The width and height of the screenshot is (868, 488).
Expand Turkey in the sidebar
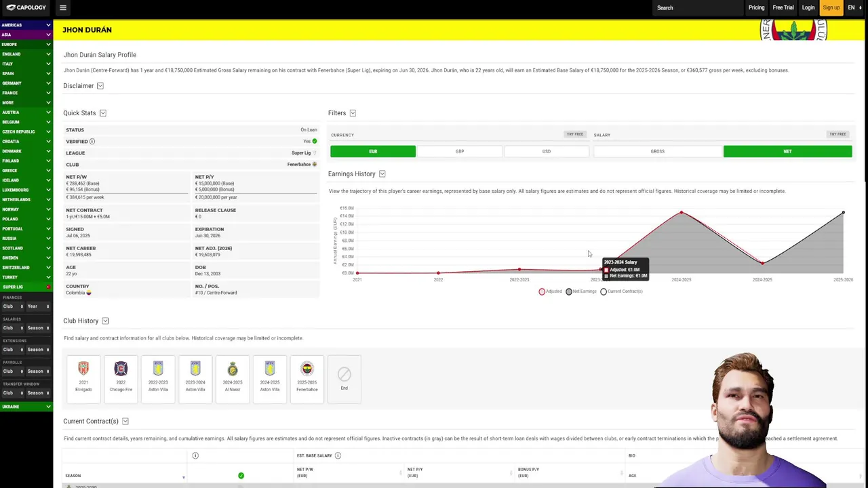pyautogui.click(x=26, y=277)
